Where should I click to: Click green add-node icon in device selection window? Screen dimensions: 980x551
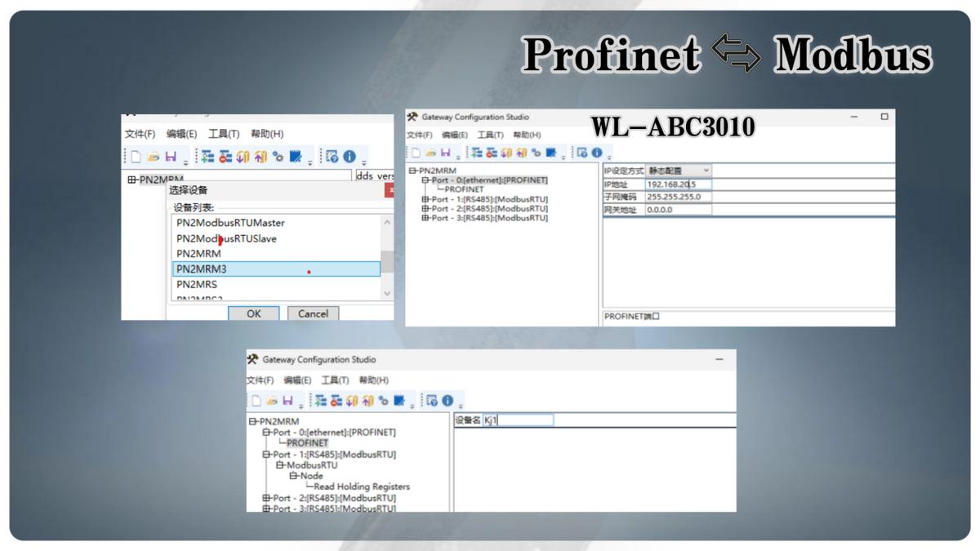point(208,157)
